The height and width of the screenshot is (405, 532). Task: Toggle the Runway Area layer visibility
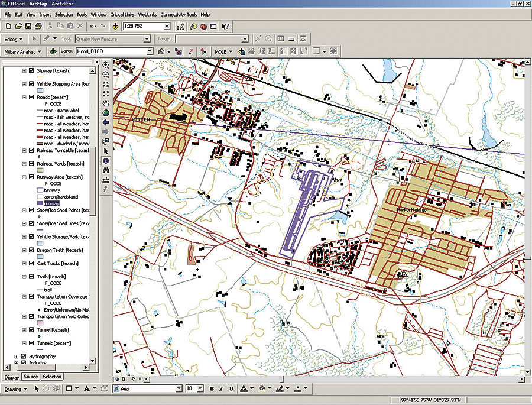(31, 177)
